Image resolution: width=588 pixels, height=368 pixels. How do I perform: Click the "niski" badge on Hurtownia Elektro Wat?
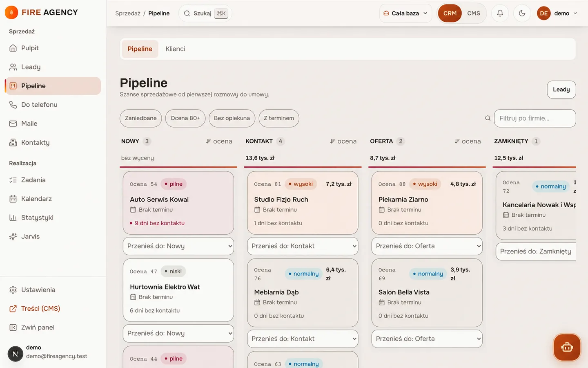pyautogui.click(x=173, y=272)
